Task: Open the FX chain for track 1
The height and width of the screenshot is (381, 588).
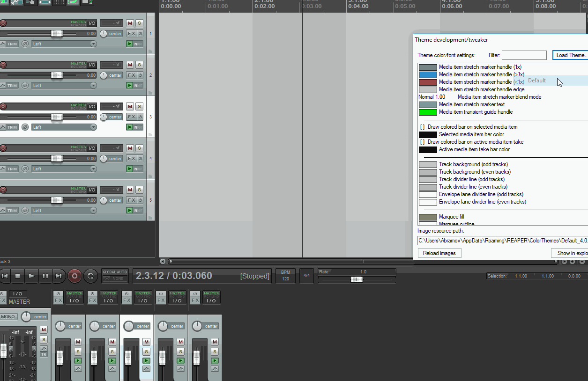Action: coord(131,34)
